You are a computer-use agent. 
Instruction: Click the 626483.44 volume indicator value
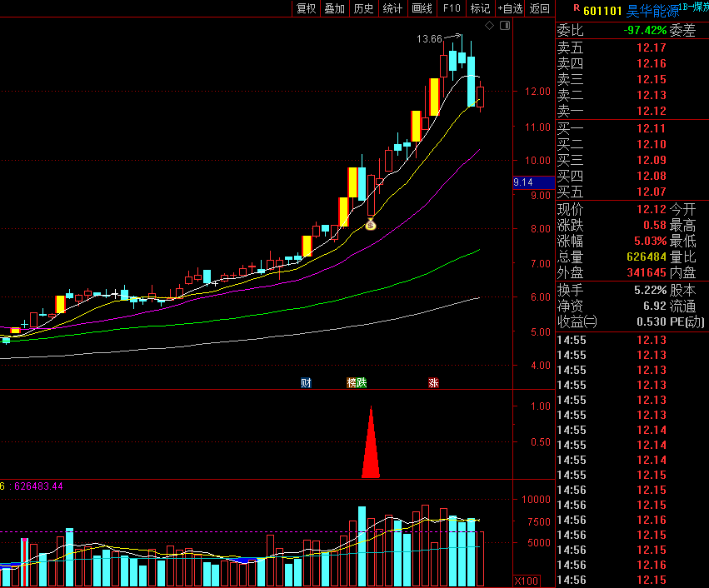coord(38,486)
